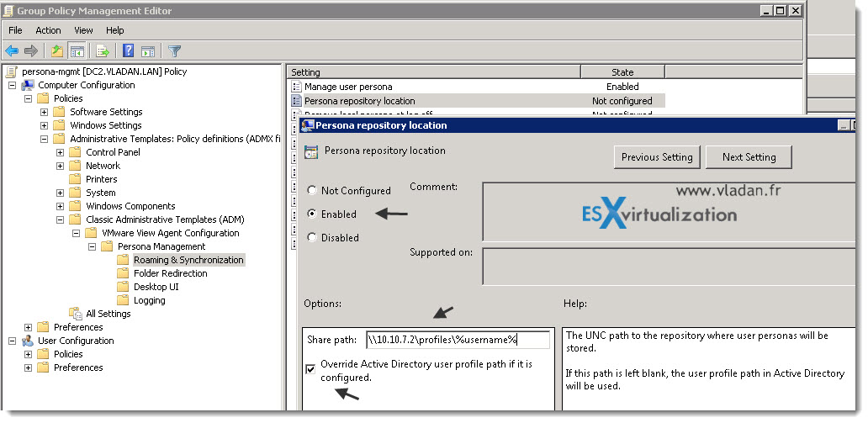Click the Filter funnel toolbar icon

click(x=174, y=51)
